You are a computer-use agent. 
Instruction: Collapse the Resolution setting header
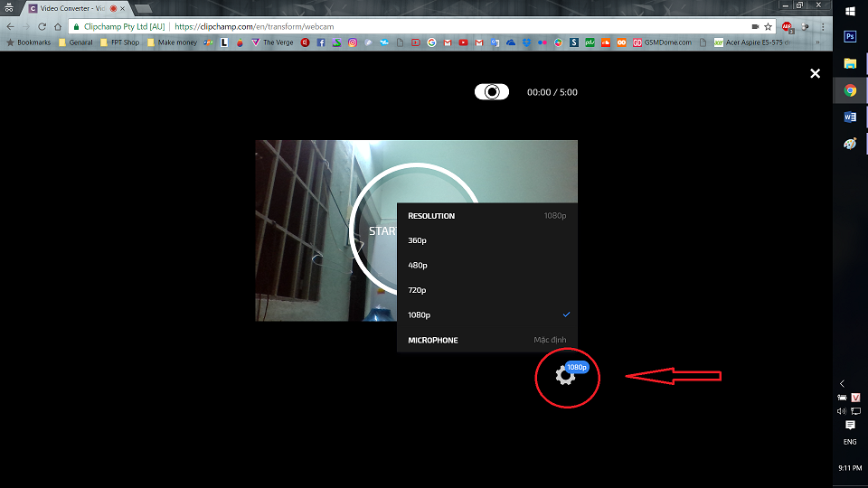tap(487, 216)
